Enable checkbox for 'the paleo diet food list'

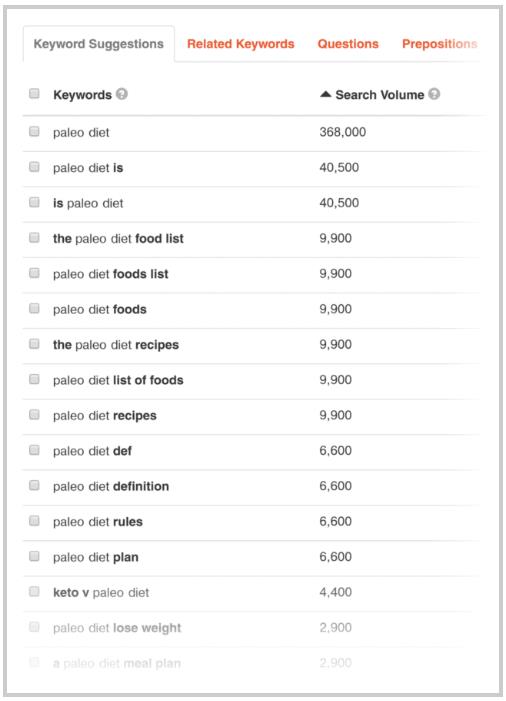[34, 237]
